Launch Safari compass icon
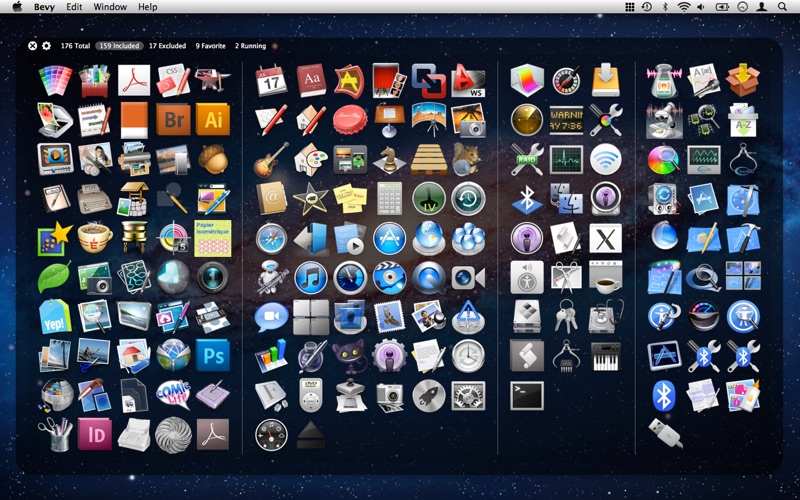The image size is (800, 500). (271, 238)
